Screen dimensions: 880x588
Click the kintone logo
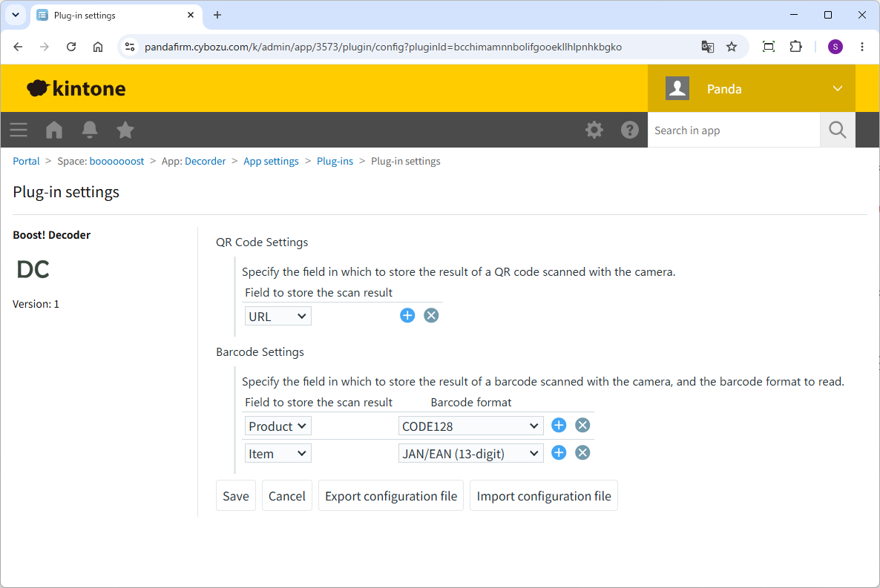tap(76, 89)
